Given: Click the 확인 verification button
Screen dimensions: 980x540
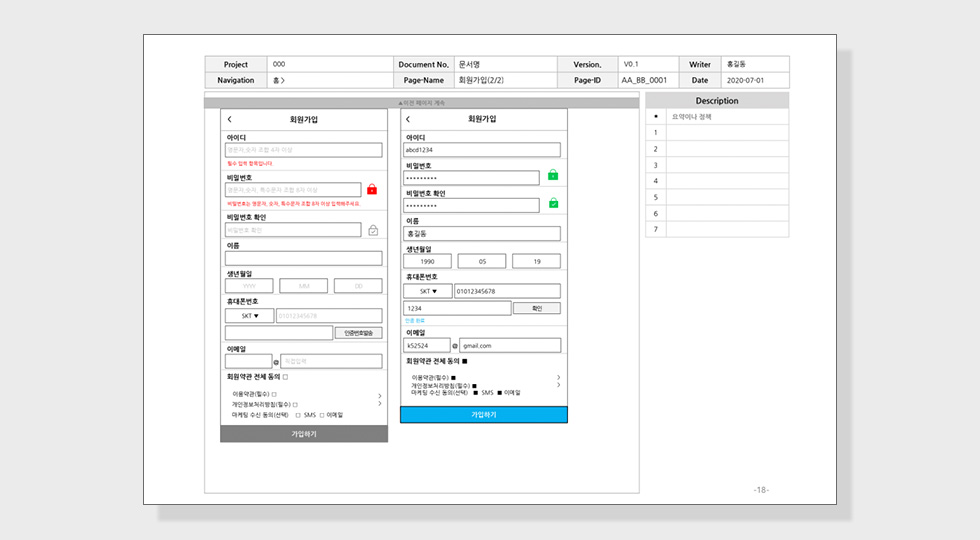Looking at the screenshot, I should 537,308.
